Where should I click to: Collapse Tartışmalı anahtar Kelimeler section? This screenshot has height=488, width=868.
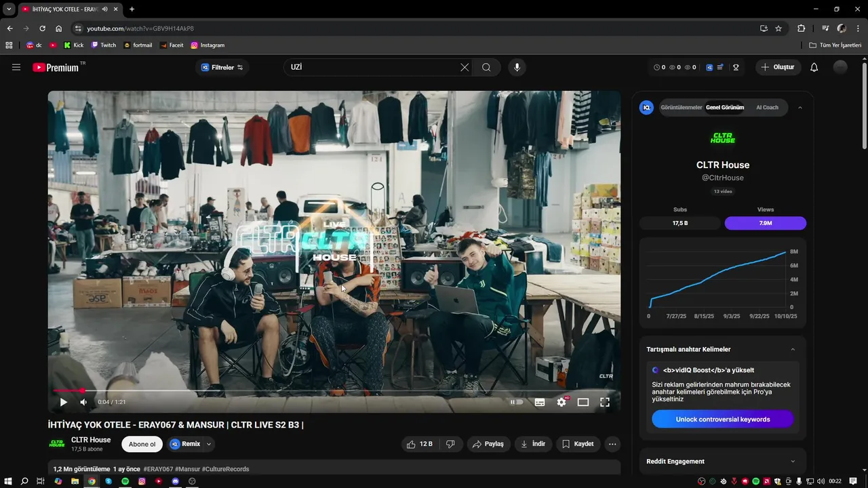pyautogui.click(x=793, y=350)
